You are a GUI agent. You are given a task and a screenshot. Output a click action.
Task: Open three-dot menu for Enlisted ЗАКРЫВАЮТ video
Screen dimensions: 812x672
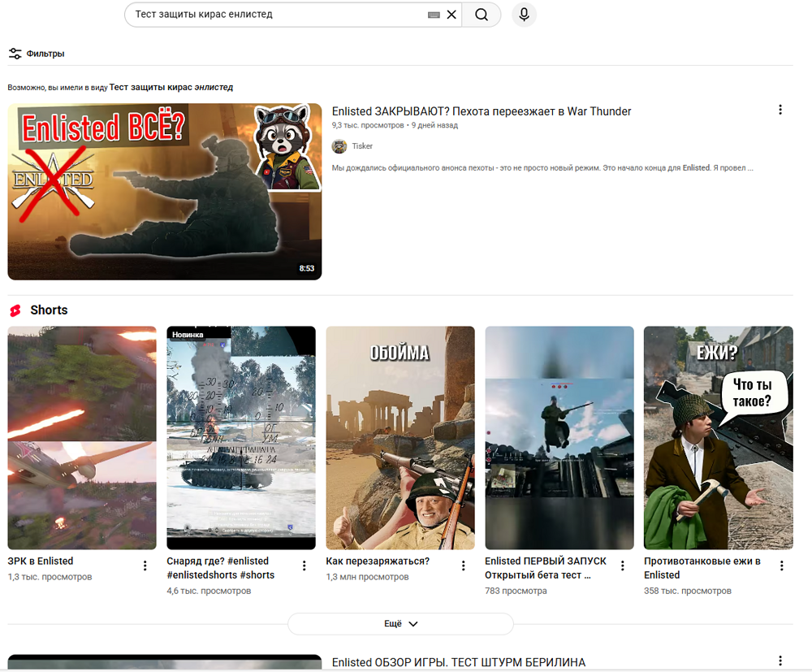(780, 110)
